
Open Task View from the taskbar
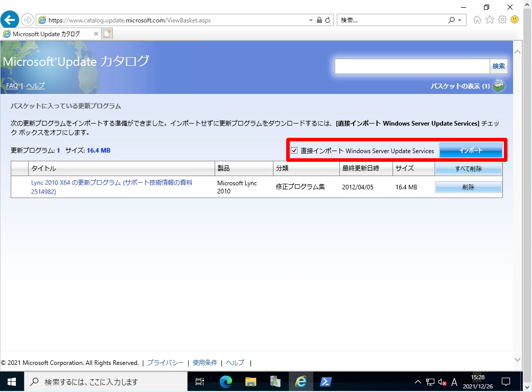[200, 382]
